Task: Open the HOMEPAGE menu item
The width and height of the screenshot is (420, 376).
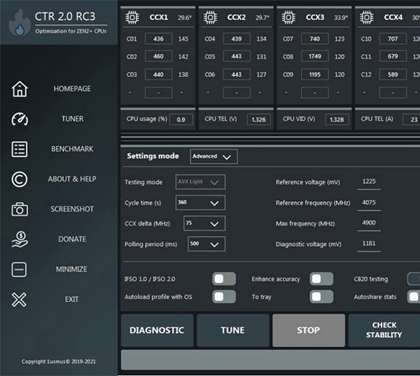Action: coord(72,89)
